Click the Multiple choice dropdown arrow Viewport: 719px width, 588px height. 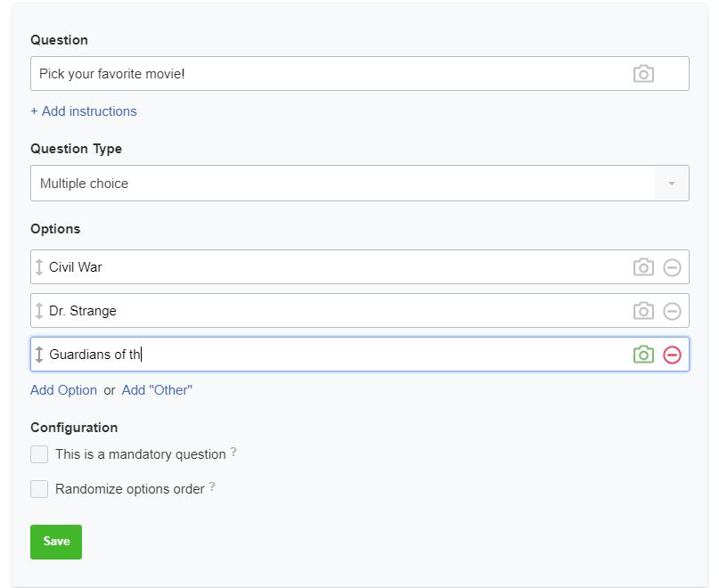[x=672, y=184]
